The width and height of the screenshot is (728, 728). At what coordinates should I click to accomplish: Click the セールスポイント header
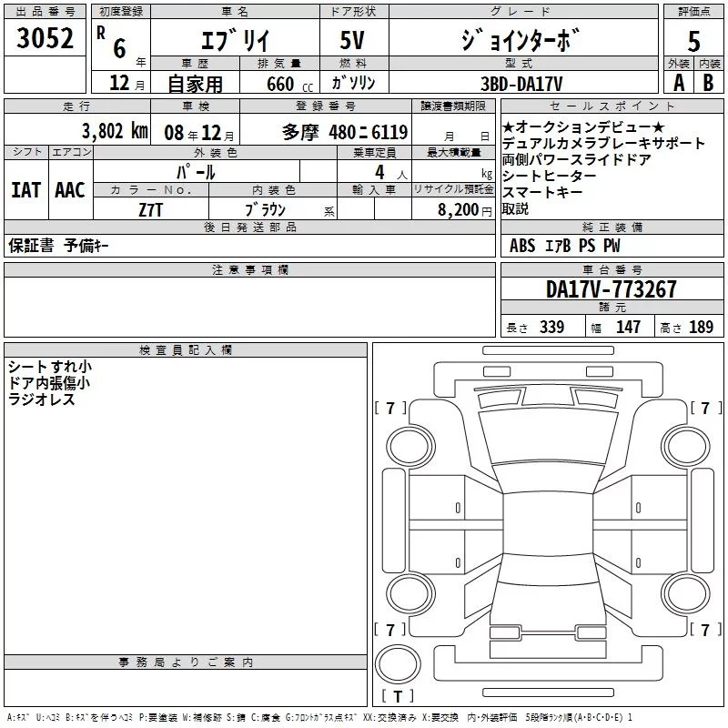click(612, 106)
